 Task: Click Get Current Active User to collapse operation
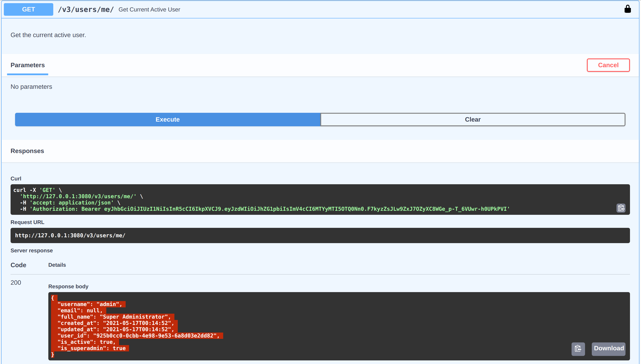149,9
